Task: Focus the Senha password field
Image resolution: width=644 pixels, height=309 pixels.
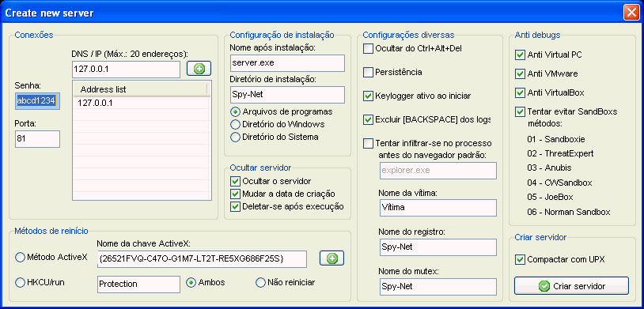Action: (x=37, y=101)
